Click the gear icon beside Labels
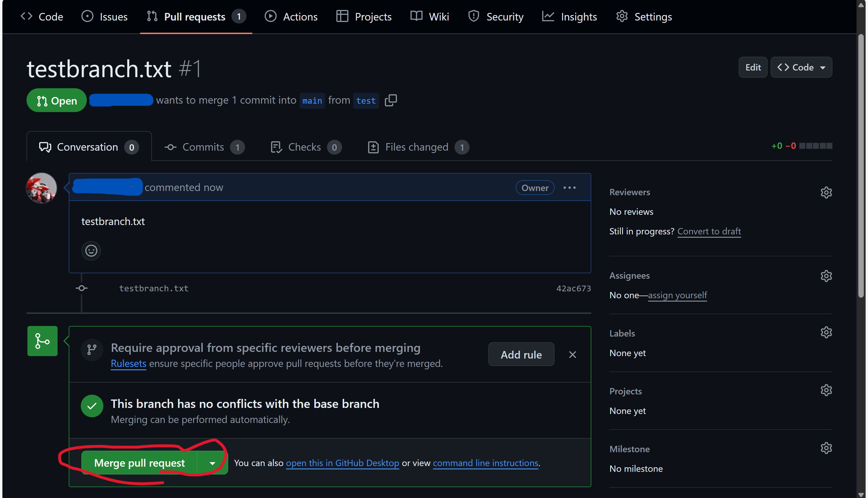 click(826, 332)
